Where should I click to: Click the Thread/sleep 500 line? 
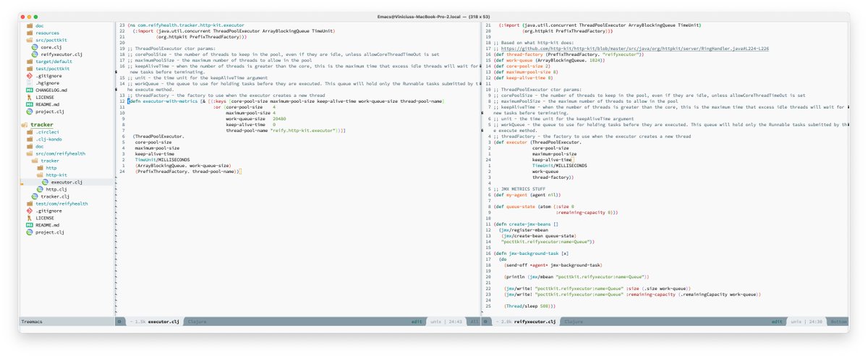(x=530, y=307)
